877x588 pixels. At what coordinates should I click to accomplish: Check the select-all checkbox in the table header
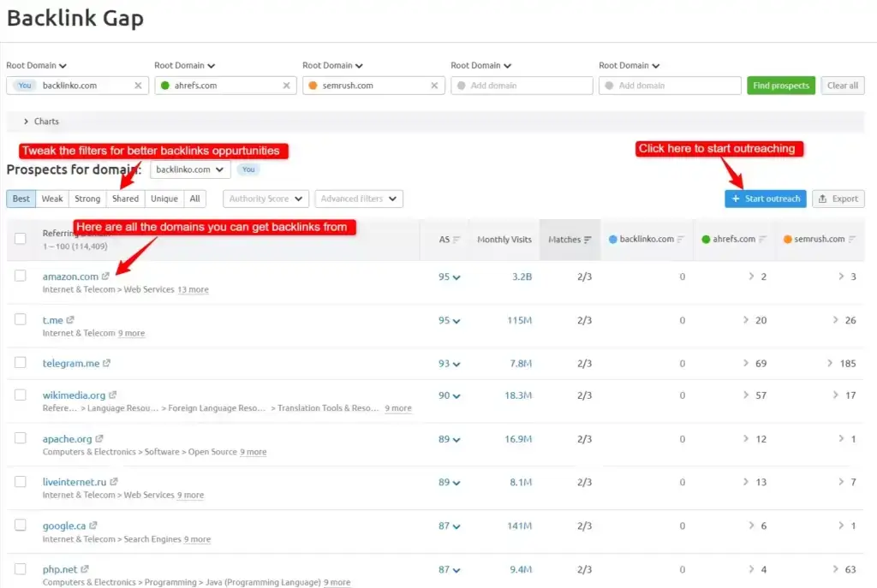21,240
